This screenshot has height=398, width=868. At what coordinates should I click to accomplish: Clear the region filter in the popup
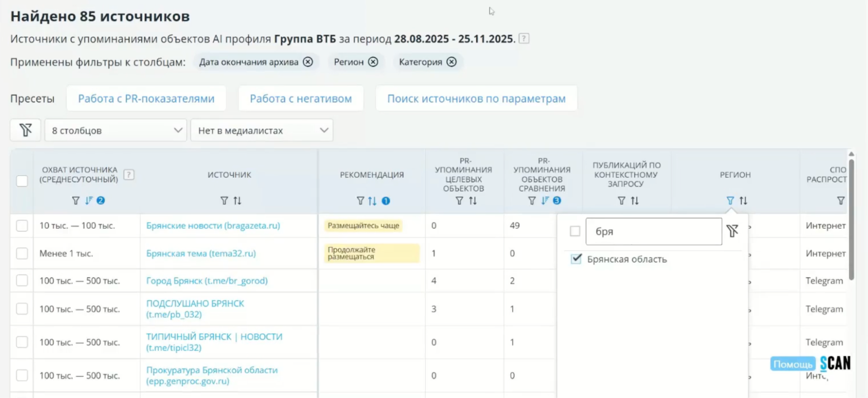pos(732,231)
